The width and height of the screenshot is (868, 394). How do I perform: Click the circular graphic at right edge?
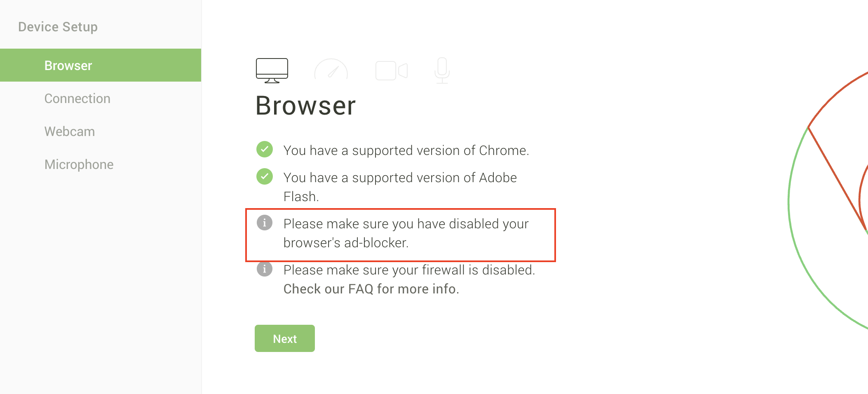tap(828, 200)
